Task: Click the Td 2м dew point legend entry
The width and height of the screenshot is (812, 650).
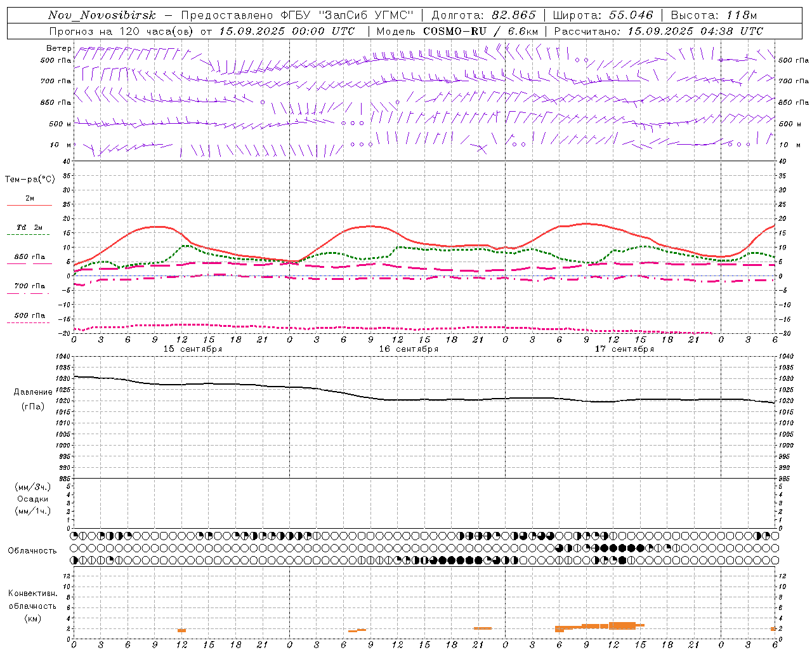Action: coord(30,227)
